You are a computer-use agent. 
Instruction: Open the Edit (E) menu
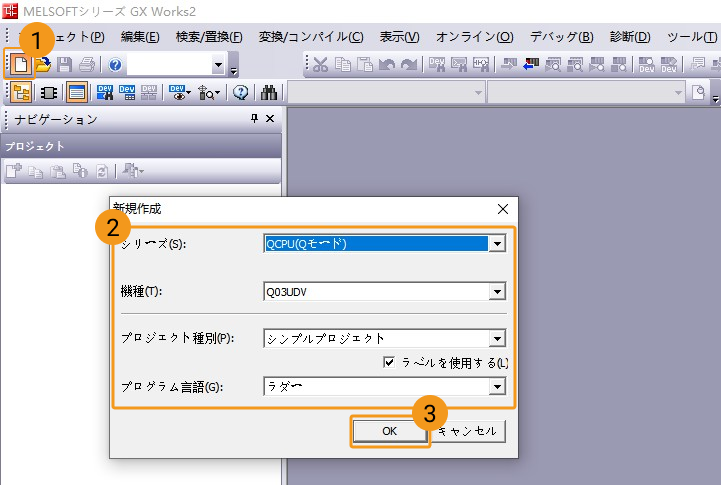click(140, 37)
